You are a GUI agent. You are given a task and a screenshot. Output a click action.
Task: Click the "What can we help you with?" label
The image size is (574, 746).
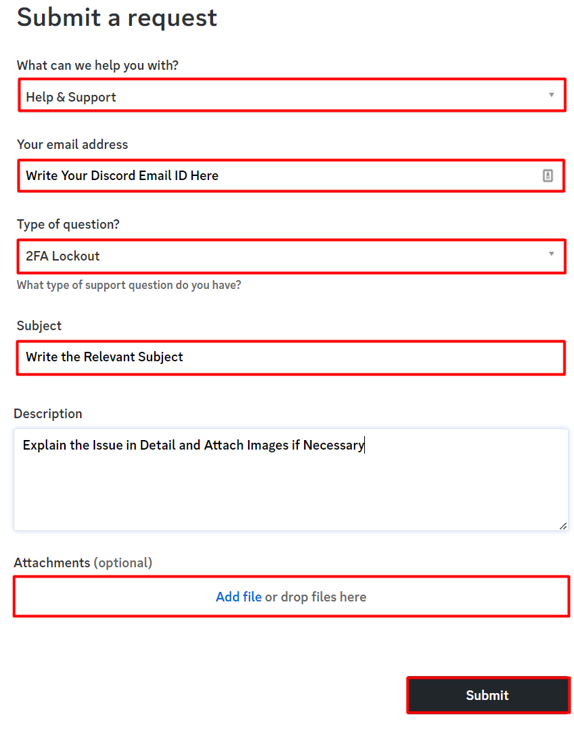[x=98, y=65]
